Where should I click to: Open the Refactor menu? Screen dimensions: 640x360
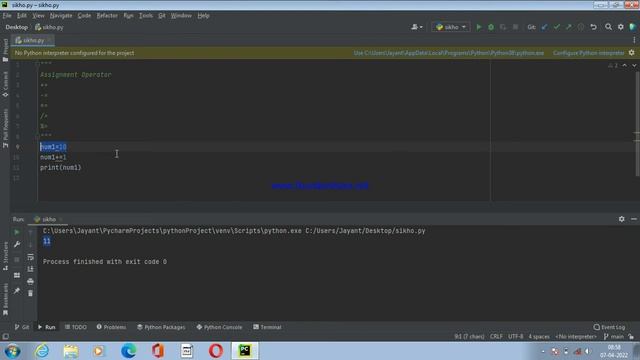pyautogui.click(x=107, y=16)
